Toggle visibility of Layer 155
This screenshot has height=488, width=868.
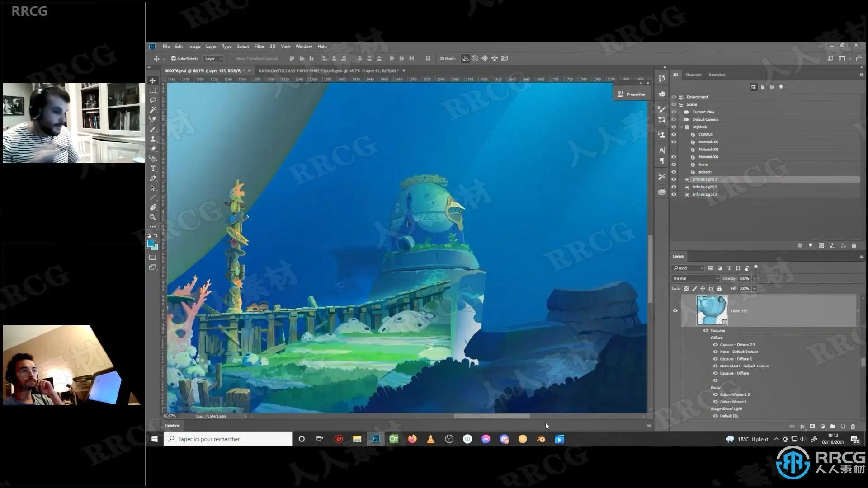pyautogui.click(x=675, y=310)
